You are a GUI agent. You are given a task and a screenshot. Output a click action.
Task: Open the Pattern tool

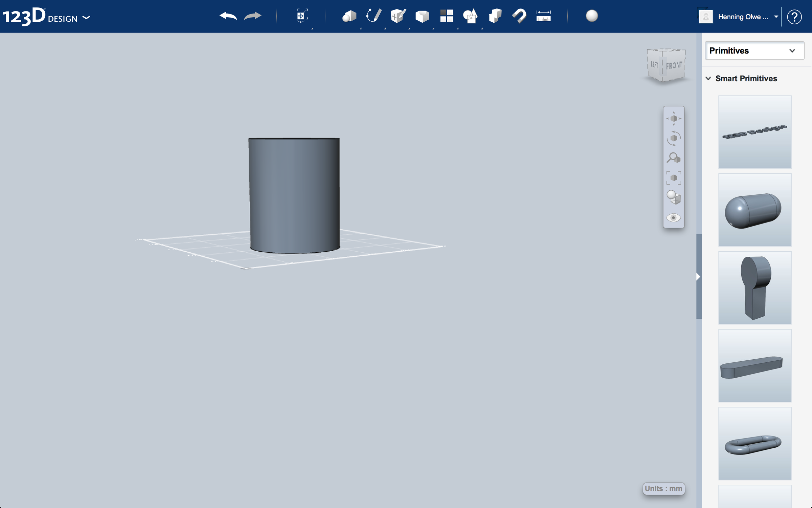(447, 16)
